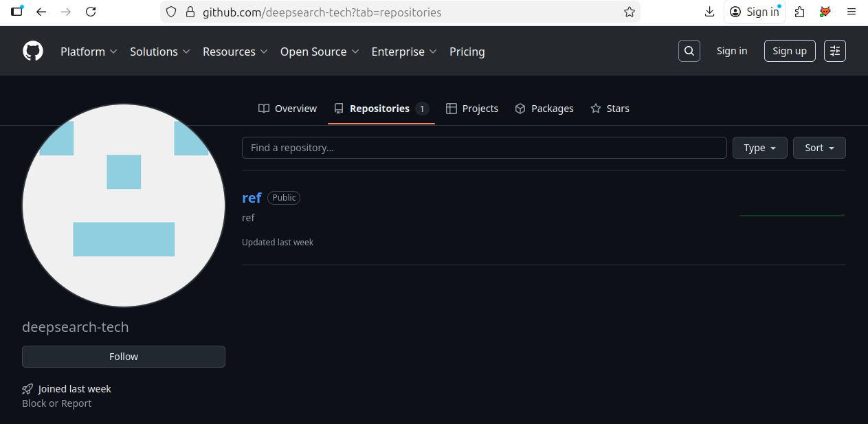Reload the page in browser
Viewport: 868px width, 424px height.
(90, 12)
